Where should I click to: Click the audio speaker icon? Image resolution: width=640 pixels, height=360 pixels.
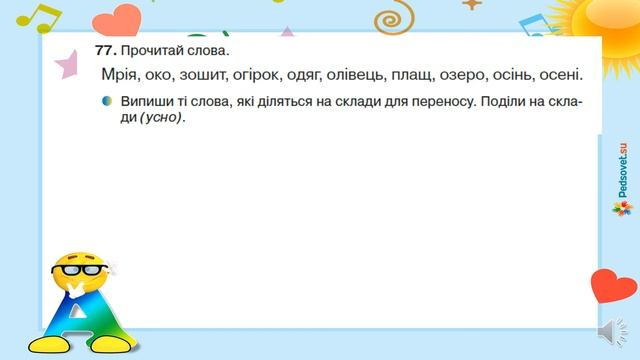(x=613, y=333)
